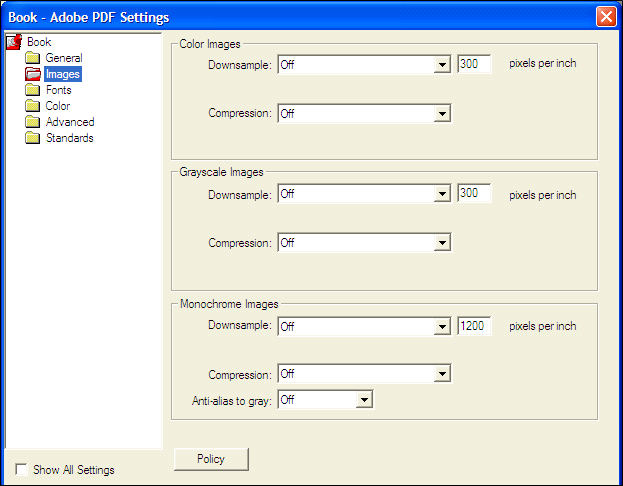623x486 pixels.
Task: Open the Fonts settings item
Action: click(x=58, y=90)
